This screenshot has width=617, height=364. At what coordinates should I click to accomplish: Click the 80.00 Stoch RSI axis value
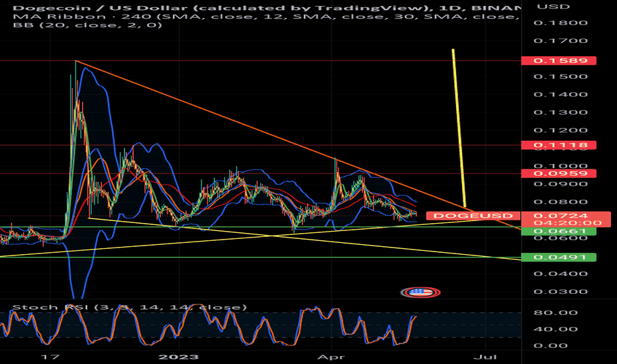[x=555, y=313]
